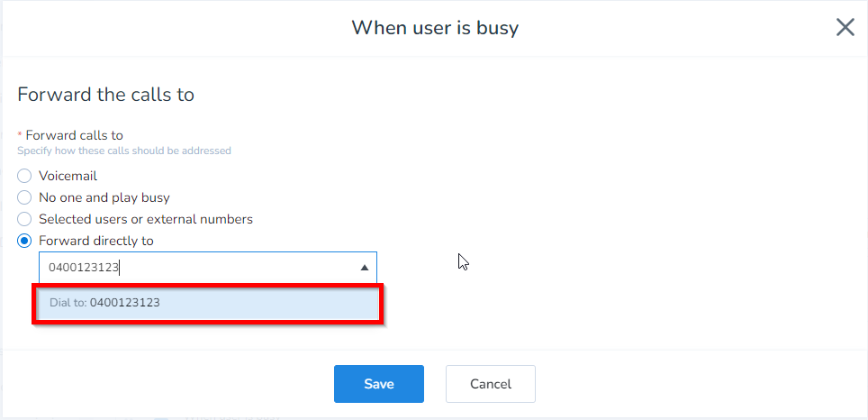868x420 pixels.
Task: Expand the forward number dropdown arrow
Action: [364, 268]
